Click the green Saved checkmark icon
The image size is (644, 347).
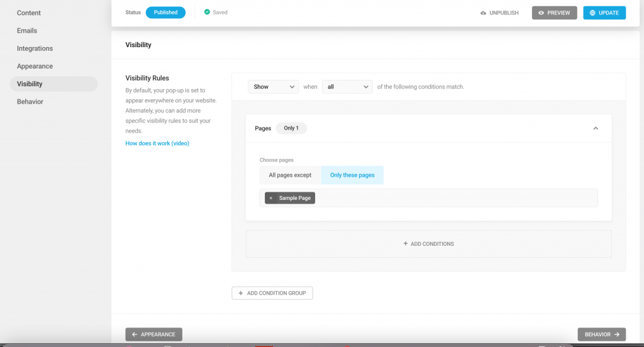tap(207, 12)
